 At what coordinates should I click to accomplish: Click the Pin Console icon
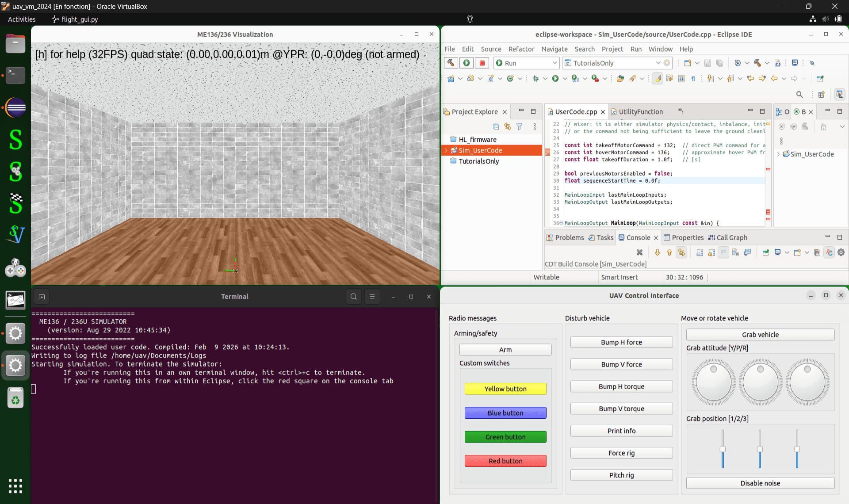(765, 252)
